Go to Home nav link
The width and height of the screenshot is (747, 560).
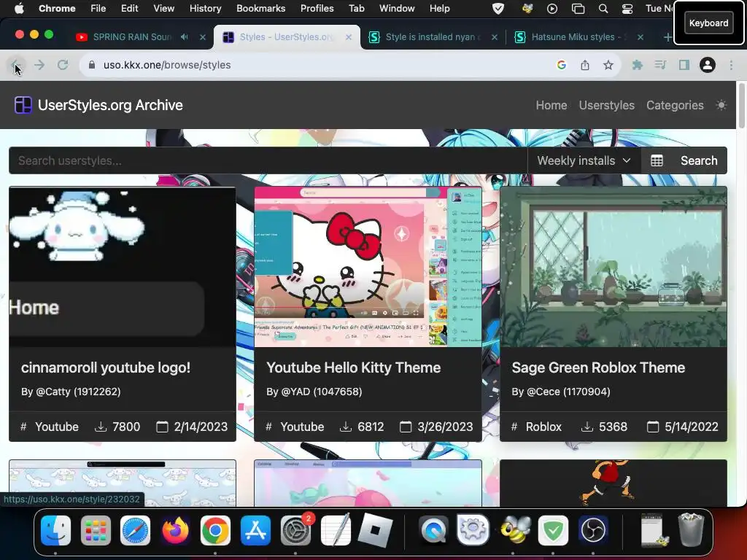[551, 105]
